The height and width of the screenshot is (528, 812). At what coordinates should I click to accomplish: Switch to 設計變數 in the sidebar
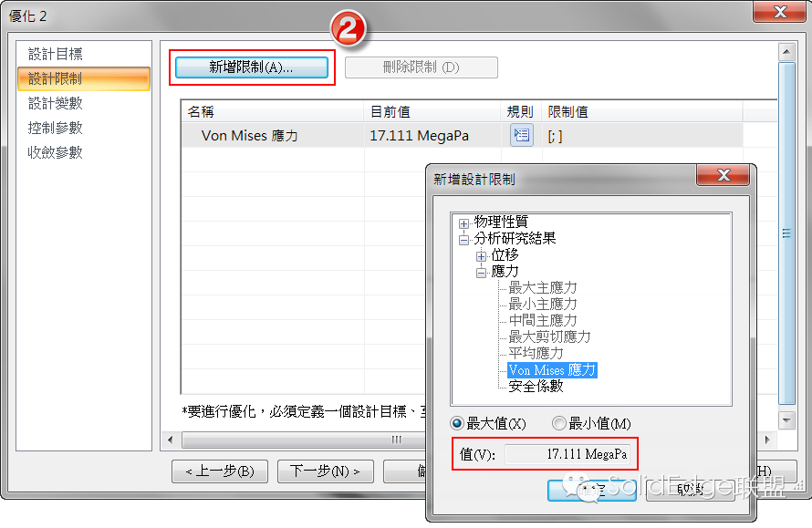coord(56,103)
